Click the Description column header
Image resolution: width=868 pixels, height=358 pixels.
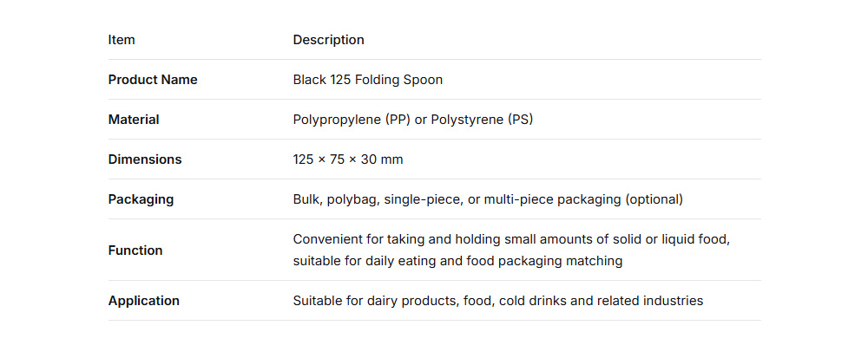(x=328, y=40)
